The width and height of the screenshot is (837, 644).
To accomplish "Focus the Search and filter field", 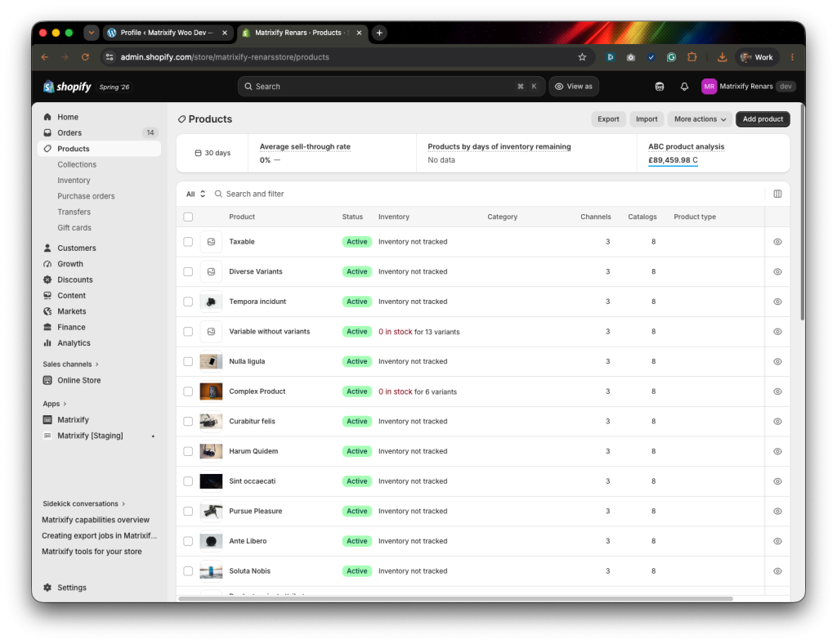I will 486,194.
